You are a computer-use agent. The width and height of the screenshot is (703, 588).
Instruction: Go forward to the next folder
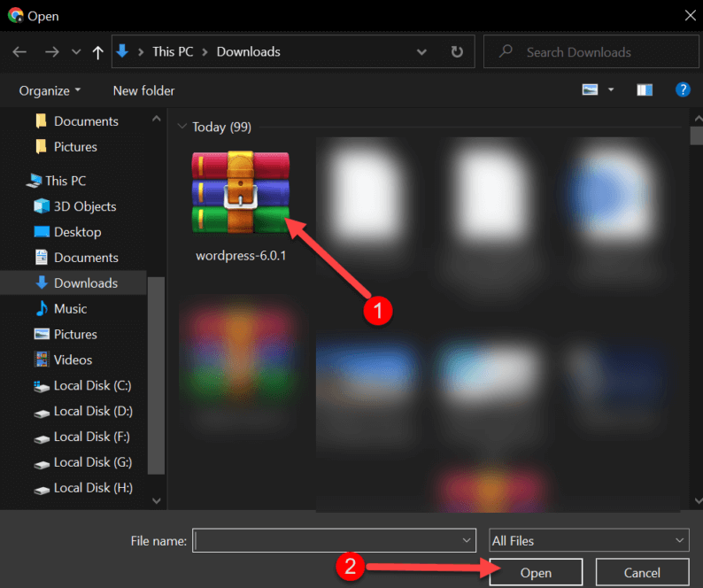pos(52,52)
